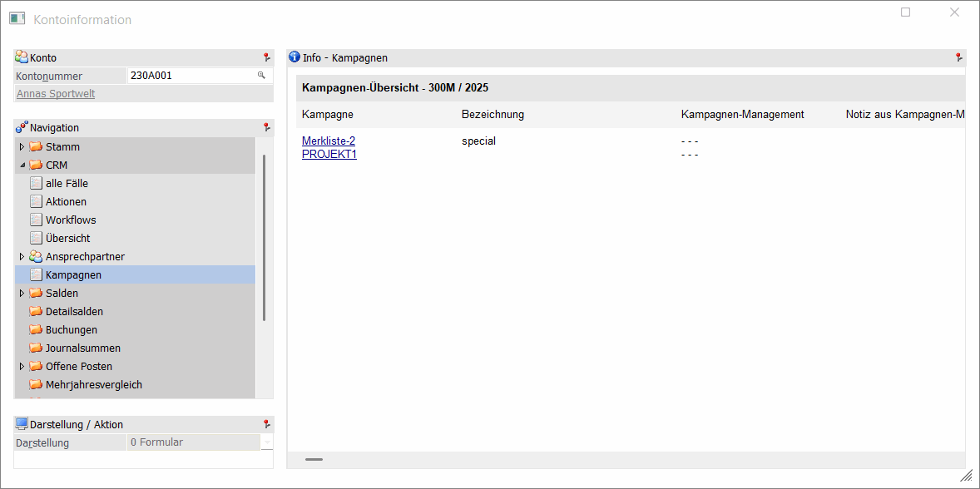Expand the Salden tree node
Viewport: 980px width, 489px height.
pos(22,293)
